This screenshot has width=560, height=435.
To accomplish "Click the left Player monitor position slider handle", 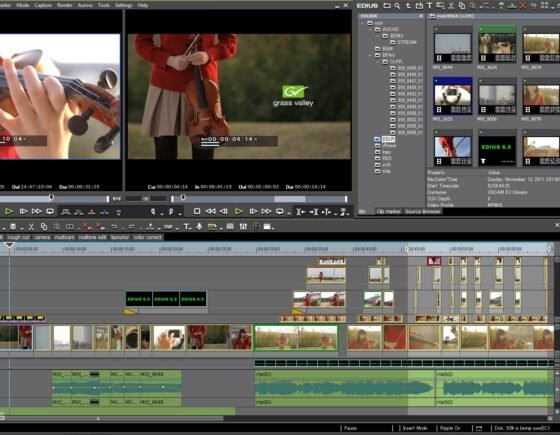I will (x=51, y=197).
